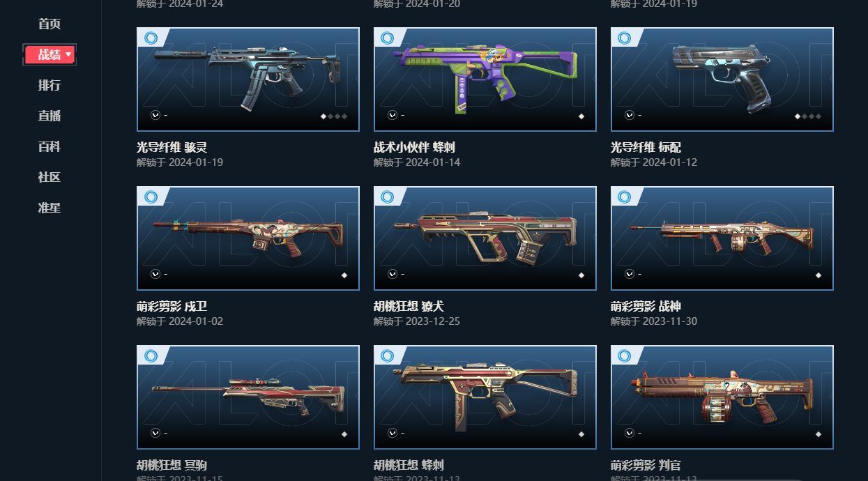Visit the 社区 sidebar link

pyautogui.click(x=50, y=177)
